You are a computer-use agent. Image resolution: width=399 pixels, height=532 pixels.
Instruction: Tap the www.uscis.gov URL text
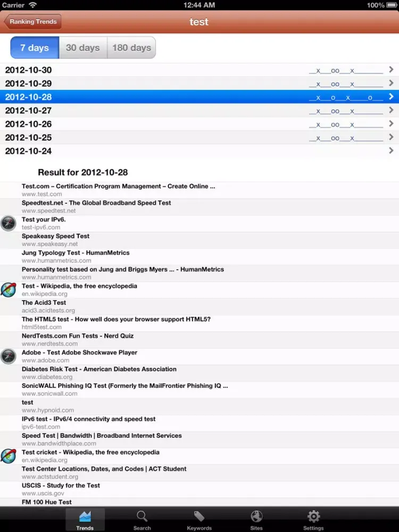tap(43, 493)
